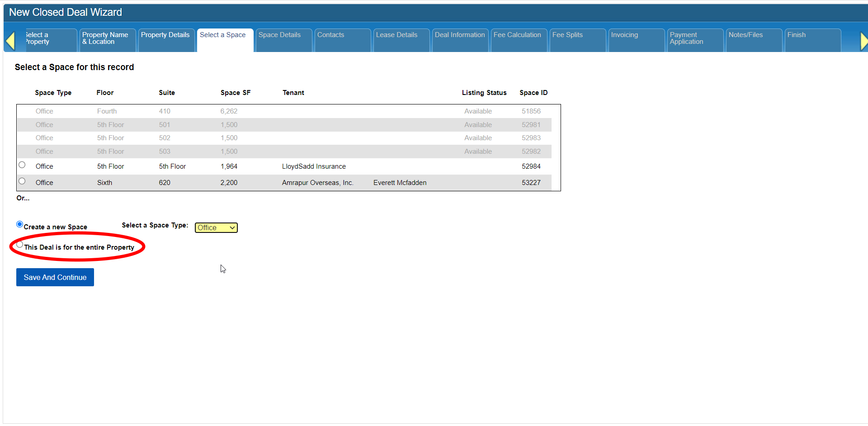Image resolution: width=868 pixels, height=426 pixels.
Task: Switch to the Deal Information tab
Action: click(459, 35)
